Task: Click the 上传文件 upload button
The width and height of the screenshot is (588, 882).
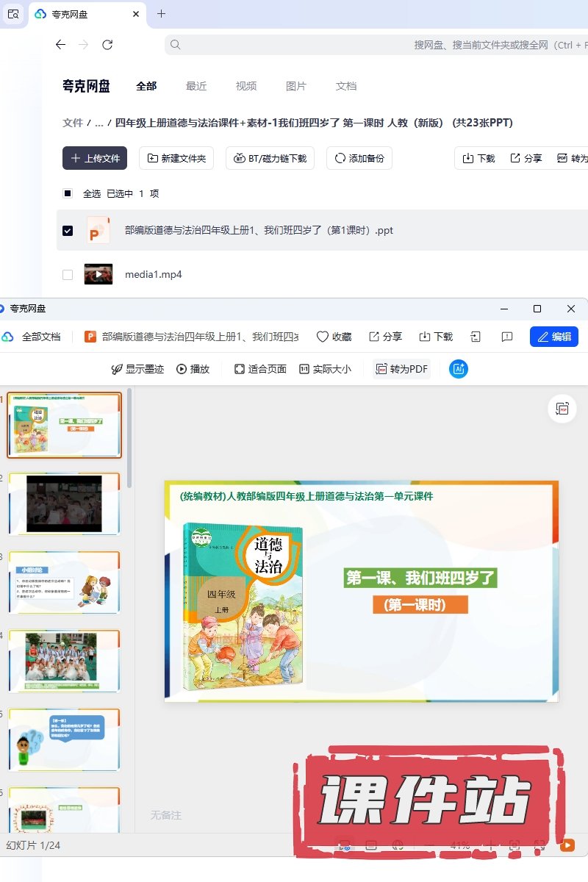Action: [x=95, y=158]
